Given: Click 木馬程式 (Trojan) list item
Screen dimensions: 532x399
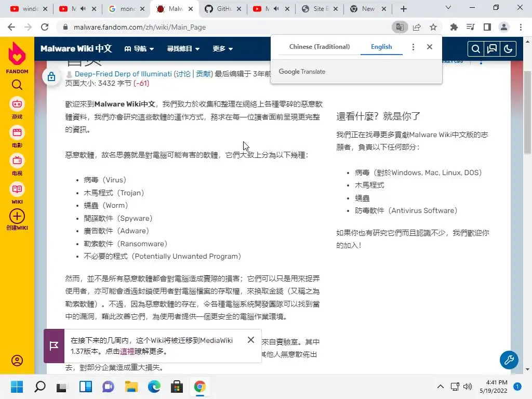Looking at the screenshot, I should click(114, 193).
